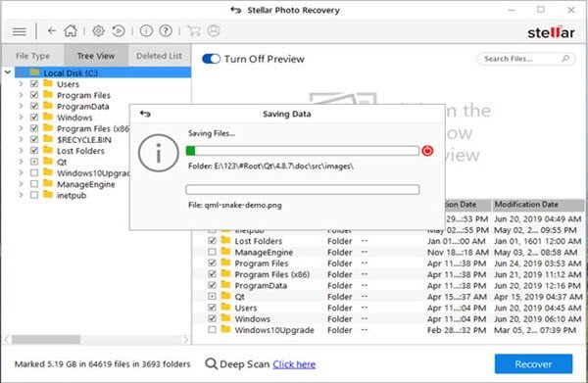Select the Qt row in file list
588x383 pixels.
(x=389, y=297)
